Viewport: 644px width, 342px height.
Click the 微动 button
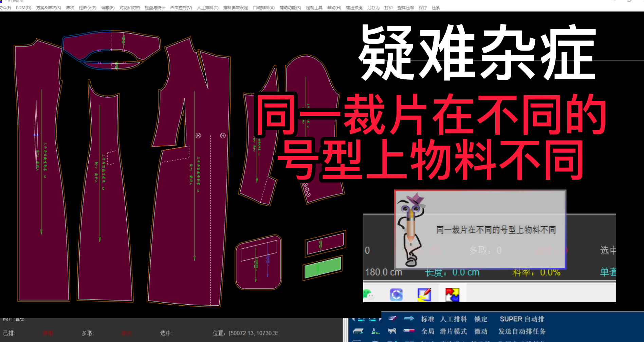pyautogui.click(x=481, y=331)
